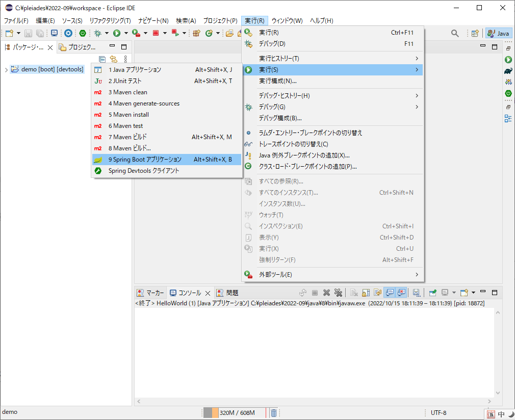
Task: Open the red Stop icon dropdown arrow
Action: 165,33
